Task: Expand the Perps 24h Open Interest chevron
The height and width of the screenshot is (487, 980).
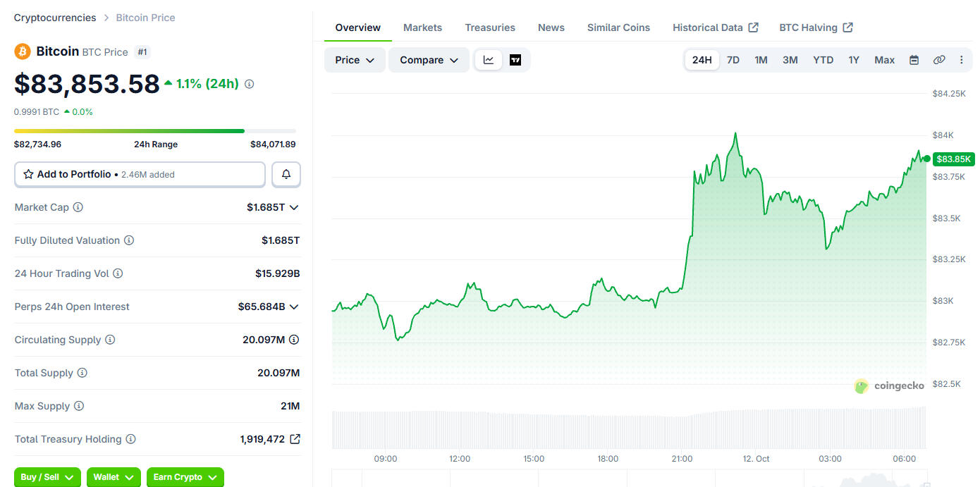Action: (x=294, y=307)
